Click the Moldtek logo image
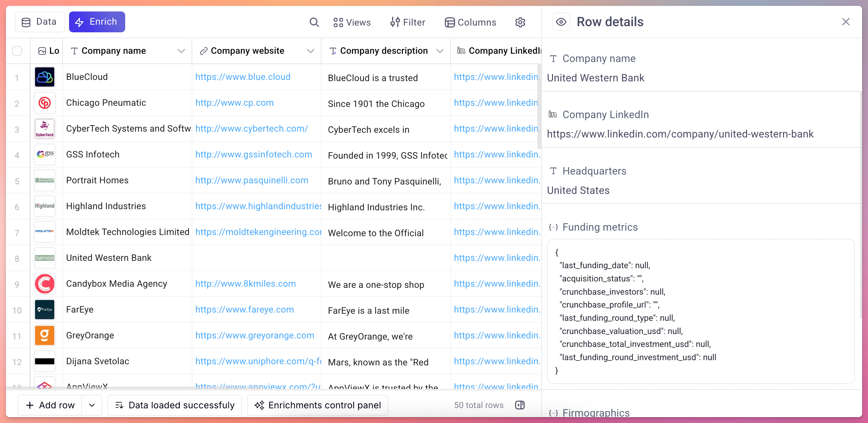This screenshot has height=423, width=868. 44,232
